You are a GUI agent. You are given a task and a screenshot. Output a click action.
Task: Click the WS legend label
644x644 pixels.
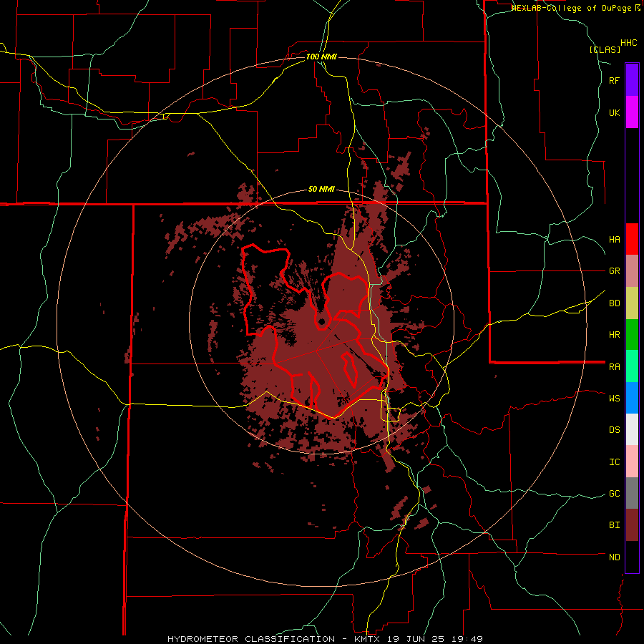[x=614, y=399]
